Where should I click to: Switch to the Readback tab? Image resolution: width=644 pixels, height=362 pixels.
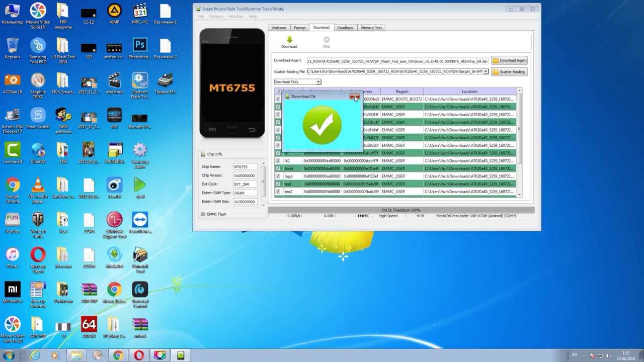point(345,28)
